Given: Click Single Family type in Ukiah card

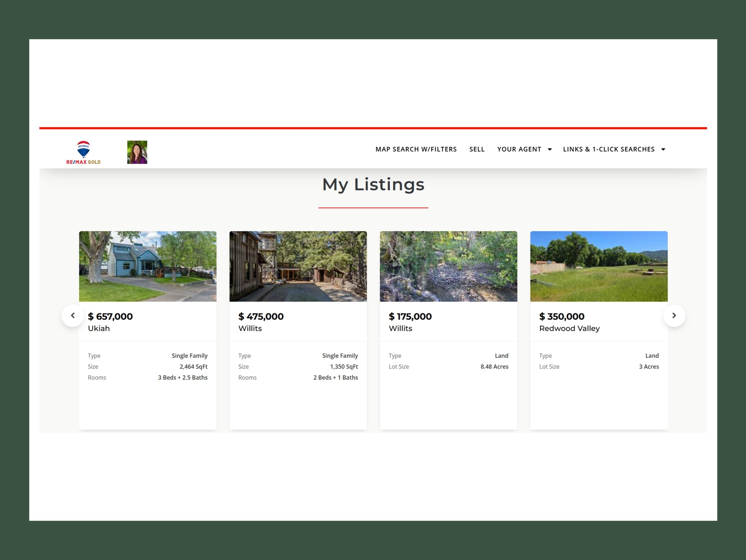Looking at the screenshot, I should pyautogui.click(x=190, y=356).
